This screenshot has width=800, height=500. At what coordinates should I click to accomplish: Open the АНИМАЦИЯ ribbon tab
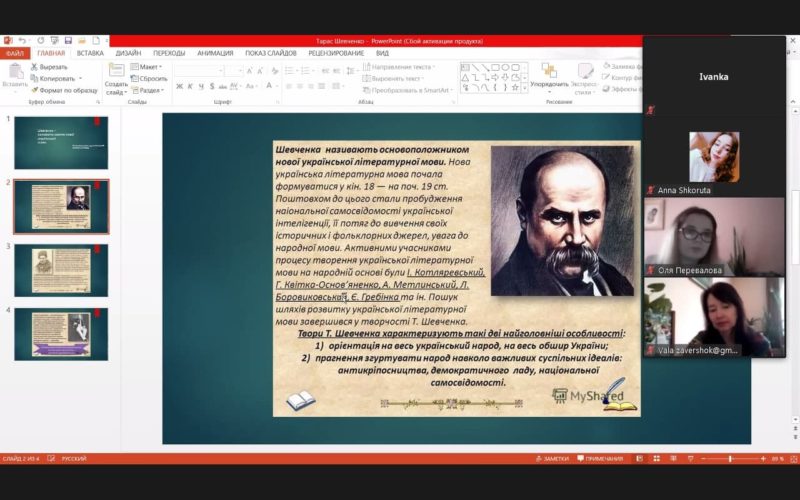215,53
